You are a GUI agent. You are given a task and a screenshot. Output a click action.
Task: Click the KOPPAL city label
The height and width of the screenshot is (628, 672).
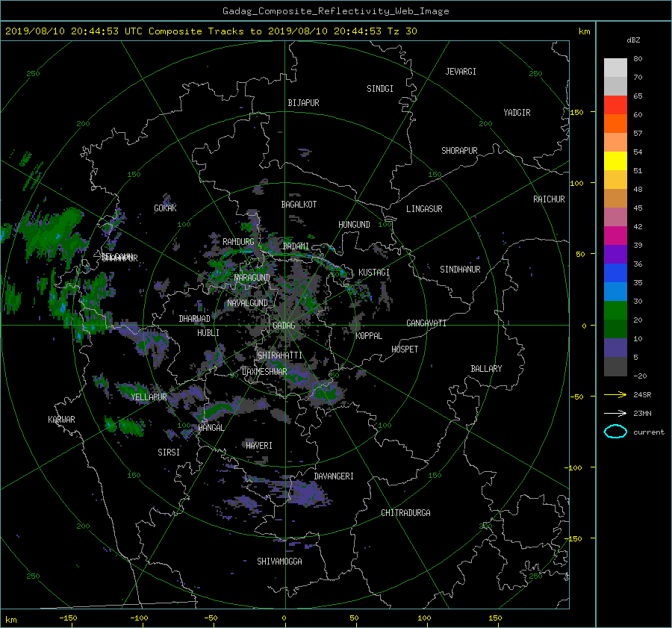click(369, 336)
